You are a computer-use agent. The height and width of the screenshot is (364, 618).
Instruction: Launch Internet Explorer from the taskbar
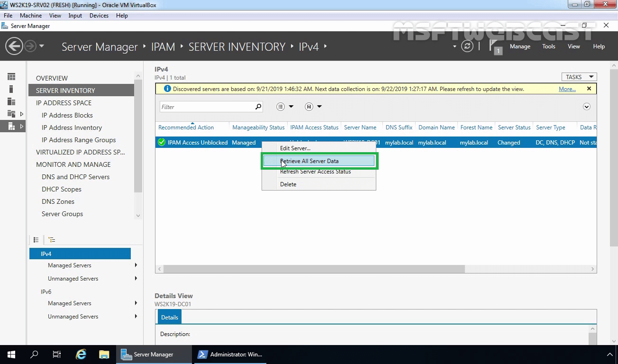81,354
